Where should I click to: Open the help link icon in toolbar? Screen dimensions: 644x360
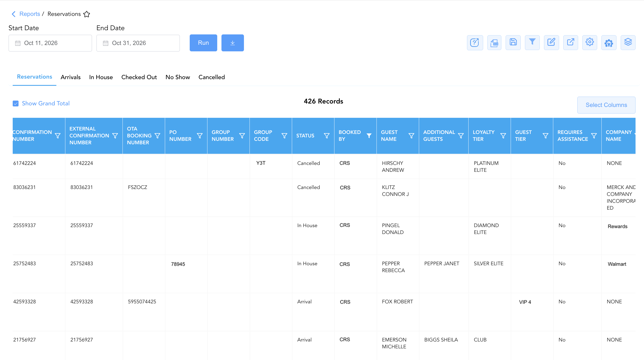(x=475, y=43)
